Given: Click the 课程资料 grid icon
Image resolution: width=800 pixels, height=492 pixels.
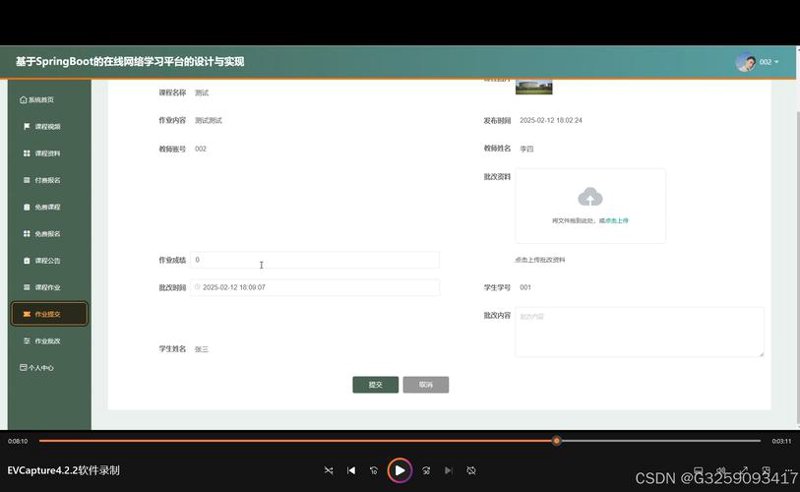Looking at the screenshot, I should pyautogui.click(x=27, y=153).
